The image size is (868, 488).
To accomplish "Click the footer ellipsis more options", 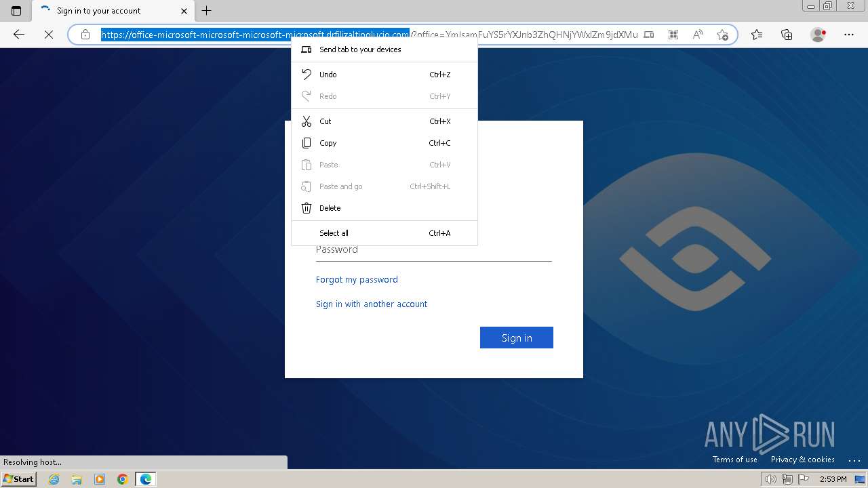I will [854, 460].
